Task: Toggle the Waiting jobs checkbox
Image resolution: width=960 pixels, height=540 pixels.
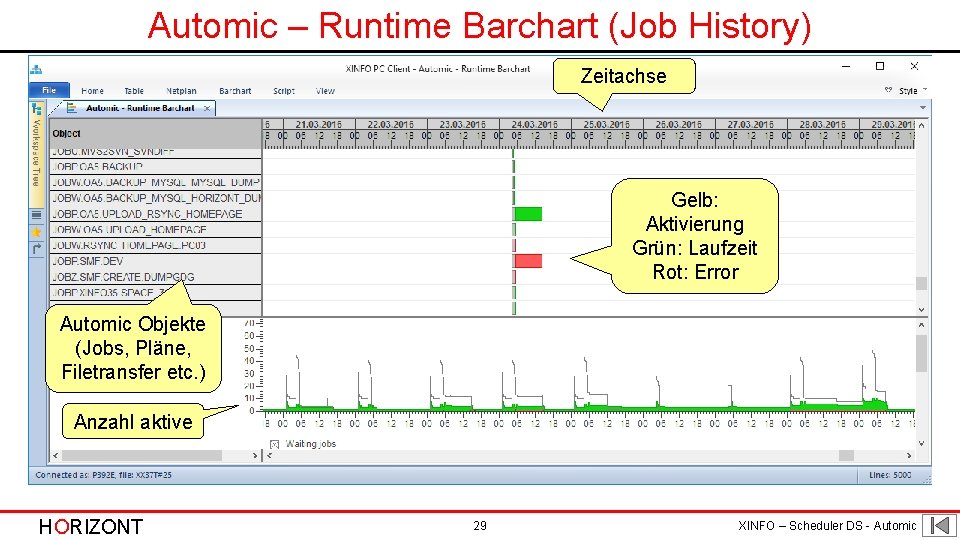Action: tap(274, 444)
